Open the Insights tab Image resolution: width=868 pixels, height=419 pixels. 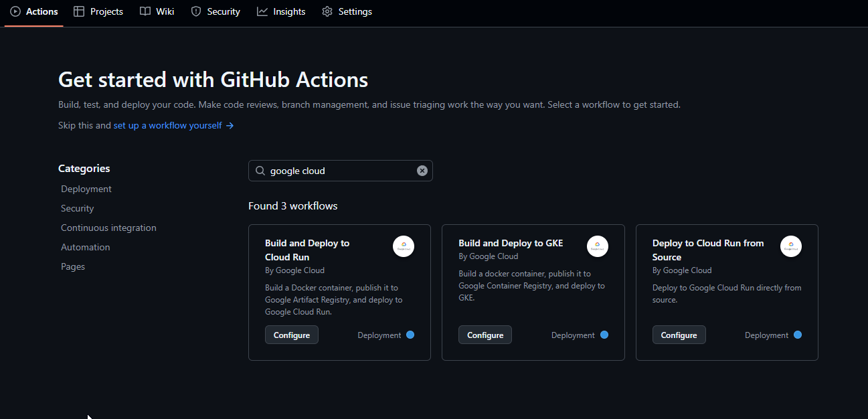pyautogui.click(x=281, y=11)
